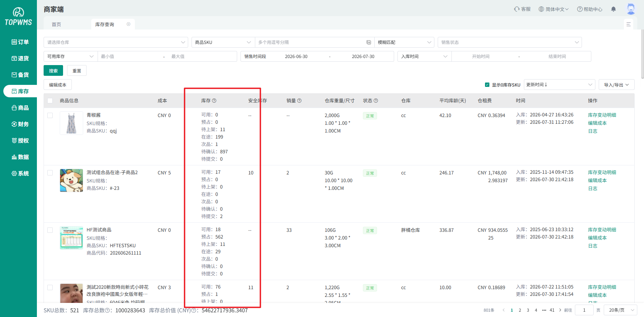Open 日志 for HF测试商品
This screenshot has height=317, width=644.
point(593,246)
